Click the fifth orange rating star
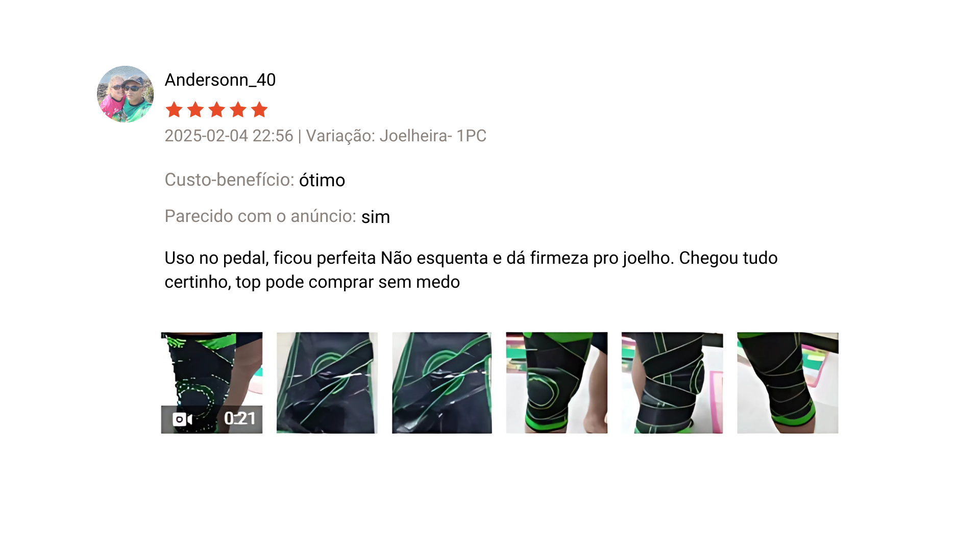Viewport: 980px width, 551px height. point(259,109)
